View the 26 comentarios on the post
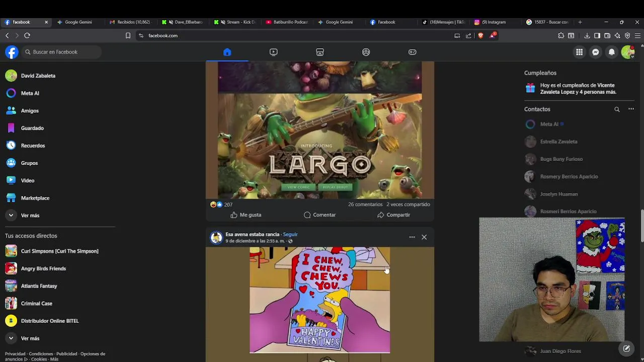 tap(365, 205)
